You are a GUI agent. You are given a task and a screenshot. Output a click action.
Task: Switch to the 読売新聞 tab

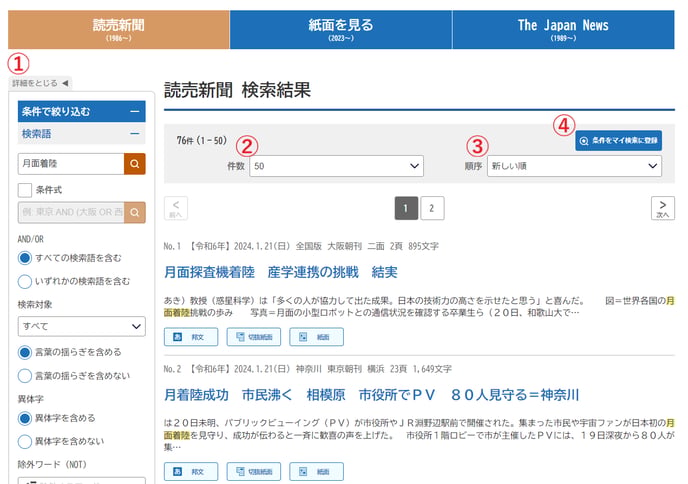tap(118, 29)
